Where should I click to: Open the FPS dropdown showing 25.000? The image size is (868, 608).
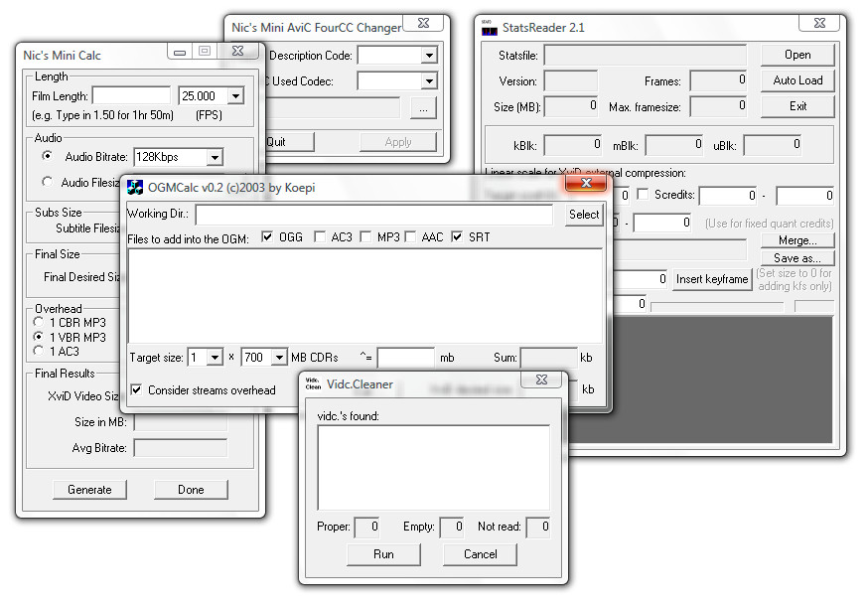tap(235, 95)
